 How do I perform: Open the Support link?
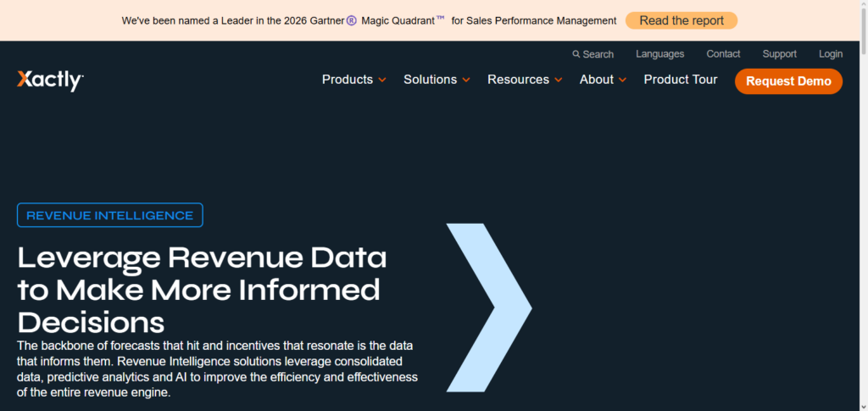click(780, 53)
